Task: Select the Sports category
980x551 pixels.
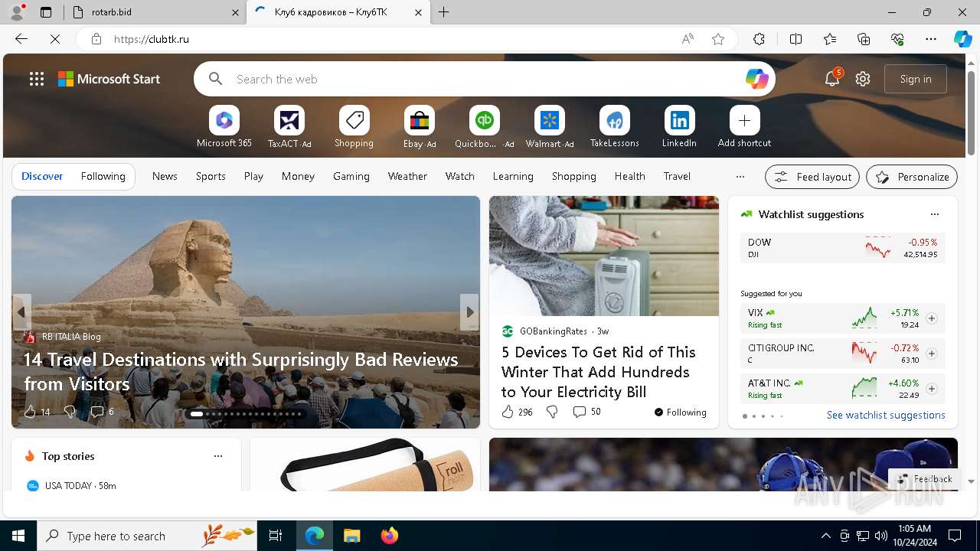Action: 211,176
